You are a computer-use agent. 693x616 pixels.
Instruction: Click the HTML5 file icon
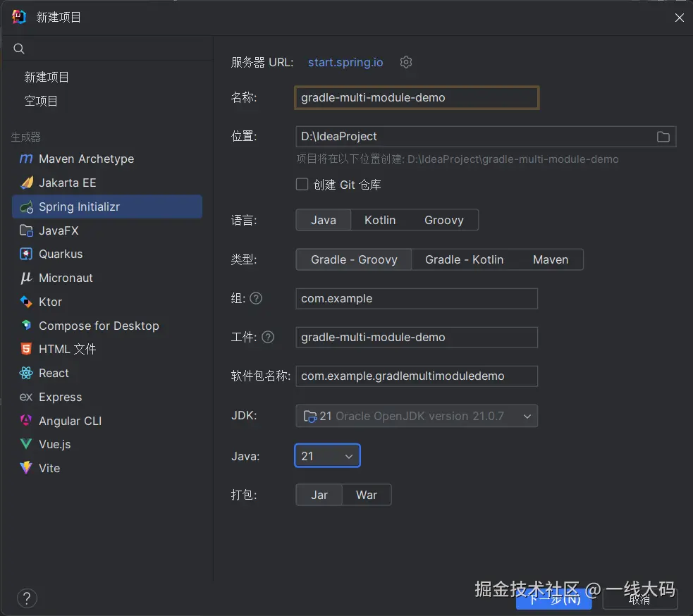click(26, 349)
